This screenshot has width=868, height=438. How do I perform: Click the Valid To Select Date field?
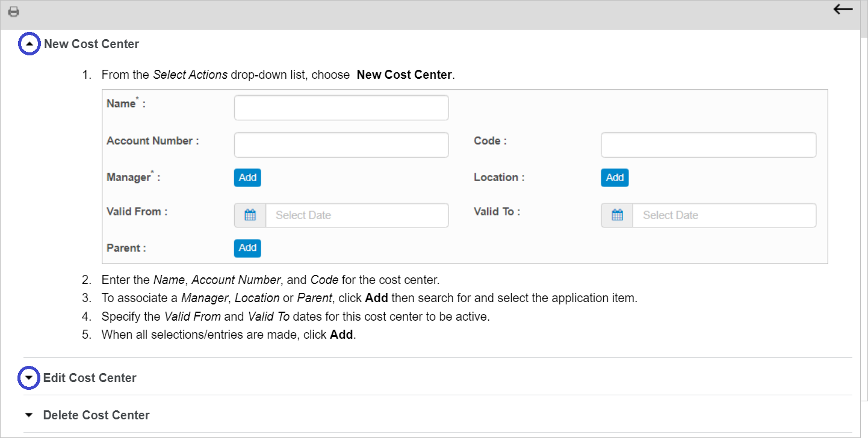click(x=724, y=215)
